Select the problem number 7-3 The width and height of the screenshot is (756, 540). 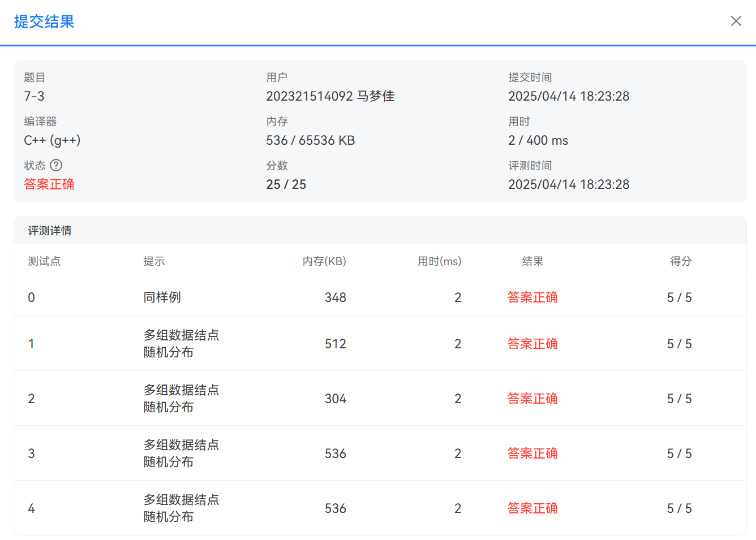click(34, 96)
